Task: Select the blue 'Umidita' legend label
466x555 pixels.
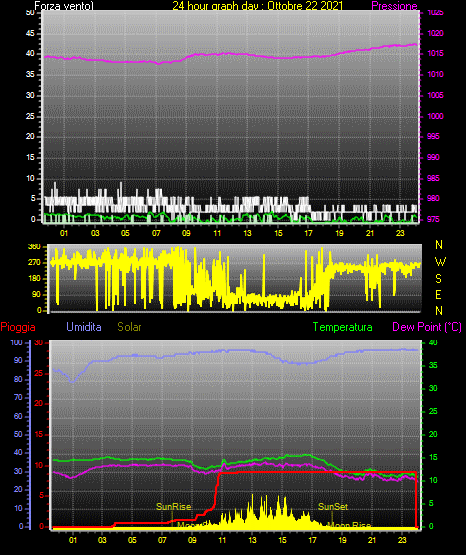Action: [84, 327]
